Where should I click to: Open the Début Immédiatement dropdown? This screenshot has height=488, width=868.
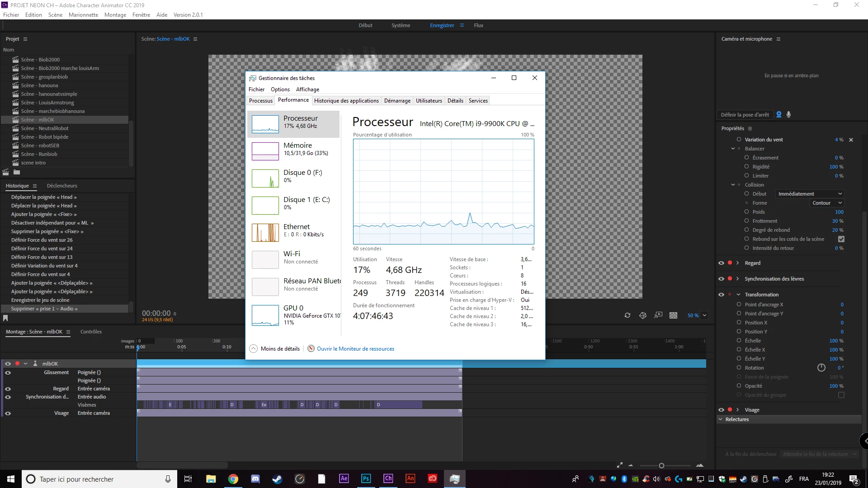tap(810, 194)
